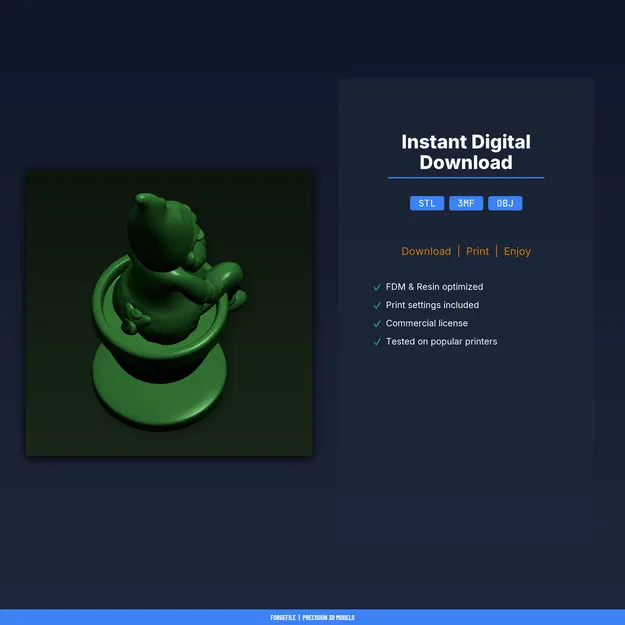Click the word 'Download' in orange
Screen dimensions: 625x625
pyautogui.click(x=426, y=251)
